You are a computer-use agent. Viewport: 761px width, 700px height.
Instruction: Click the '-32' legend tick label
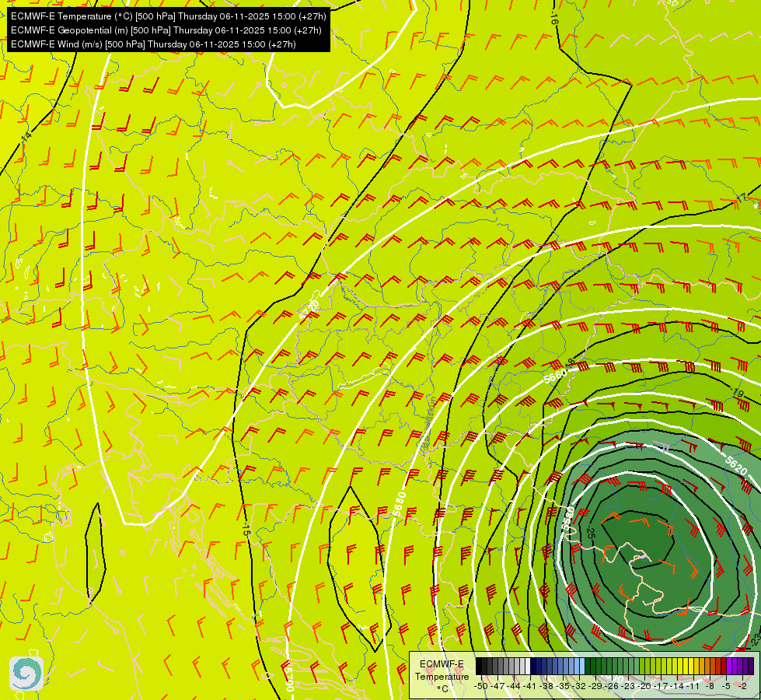click(x=579, y=686)
